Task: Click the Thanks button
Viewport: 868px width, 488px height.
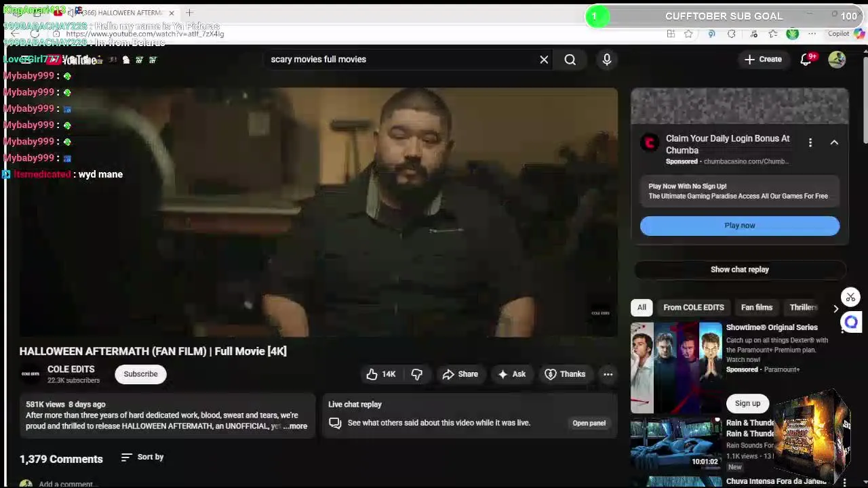Action: coord(565,374)
